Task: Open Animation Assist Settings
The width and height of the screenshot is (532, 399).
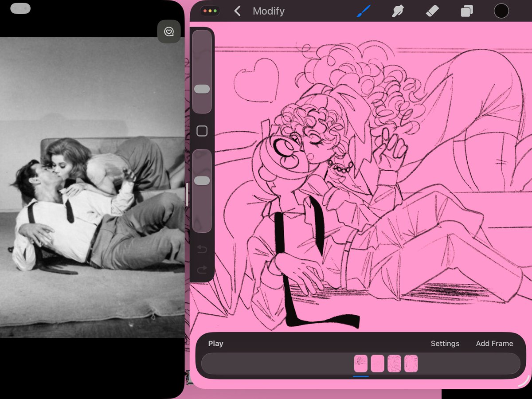Action: point(445,343)
